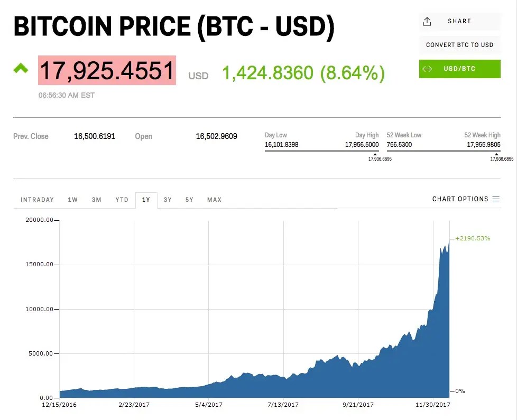Switch to the Intraday chart tab
Image resolution: width=517 pixels, height=420 pixels.
point(37,200)
